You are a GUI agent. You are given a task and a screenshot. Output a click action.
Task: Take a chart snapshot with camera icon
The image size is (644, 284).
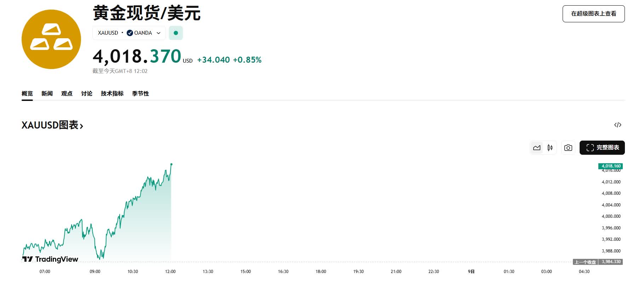568,148
